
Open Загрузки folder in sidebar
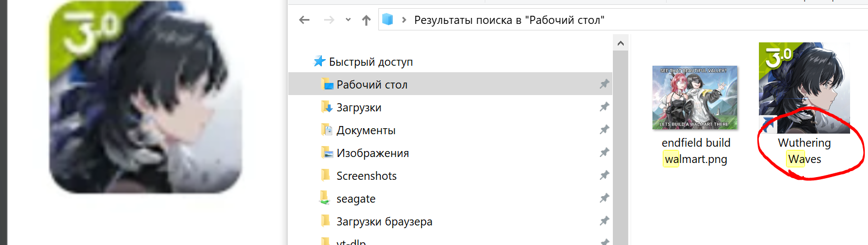coord(359,108)
